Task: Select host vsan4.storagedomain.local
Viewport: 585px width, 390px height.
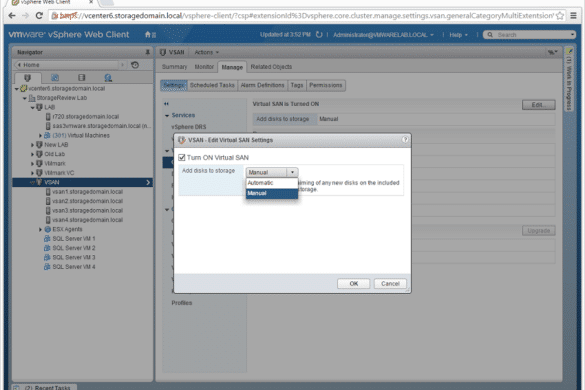Action: point(87,220)
